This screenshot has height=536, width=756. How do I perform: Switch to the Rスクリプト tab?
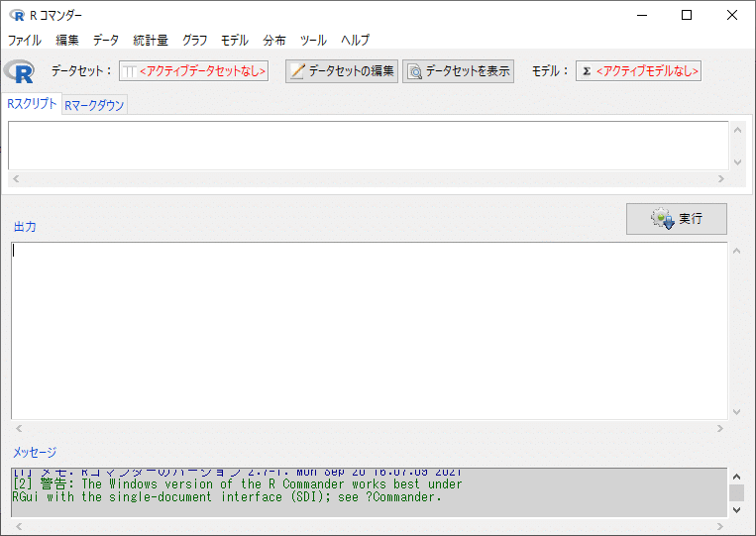point(32,104)
